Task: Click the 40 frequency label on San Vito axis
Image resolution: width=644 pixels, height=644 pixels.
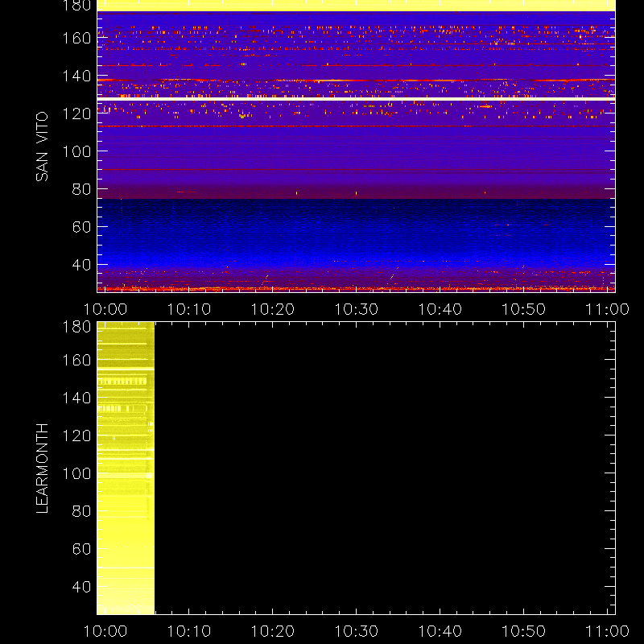Action: pyautogui.click(x=81, y=265)
